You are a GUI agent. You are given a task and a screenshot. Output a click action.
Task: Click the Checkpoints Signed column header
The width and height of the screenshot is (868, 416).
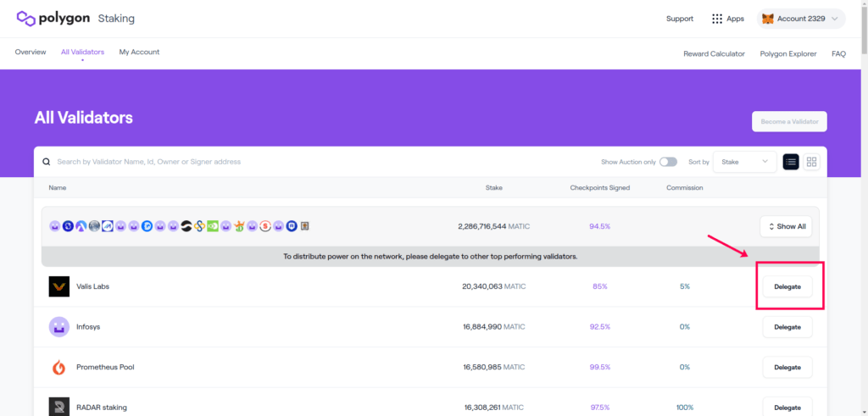[600, 187]
